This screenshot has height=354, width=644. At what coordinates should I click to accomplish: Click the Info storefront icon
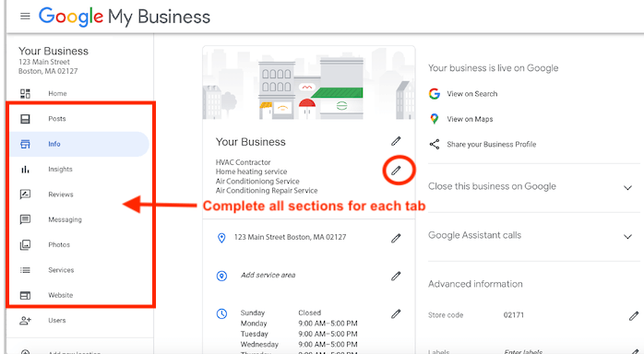tap(25, 144)
